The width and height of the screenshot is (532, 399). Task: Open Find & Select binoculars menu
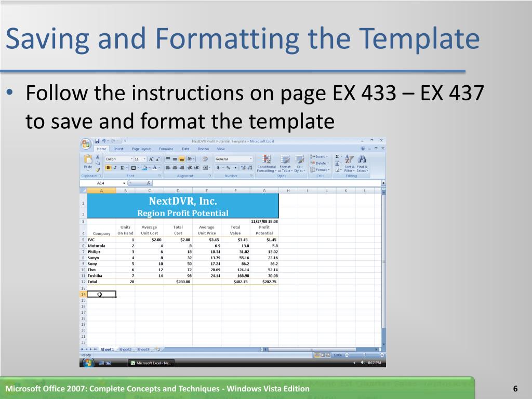[362, 164]
